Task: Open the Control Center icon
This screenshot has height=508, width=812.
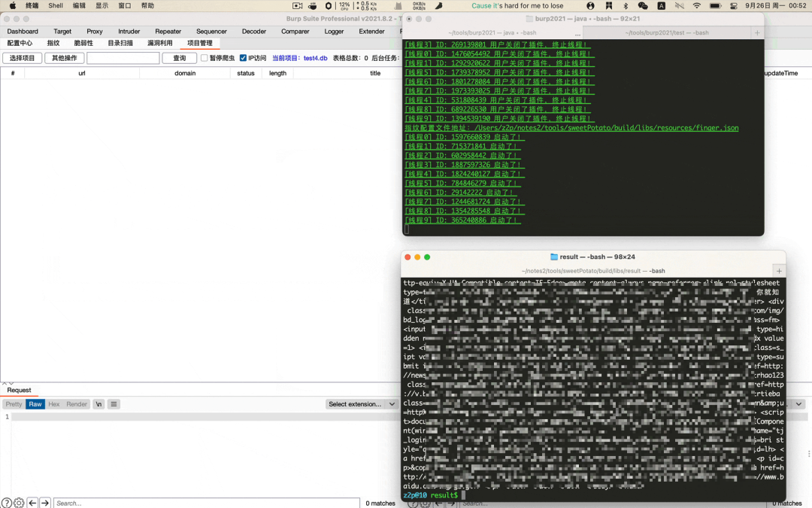Action: 734,6
